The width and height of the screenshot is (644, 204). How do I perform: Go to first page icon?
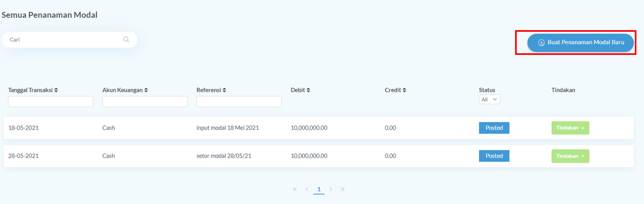tap(295, 189)
